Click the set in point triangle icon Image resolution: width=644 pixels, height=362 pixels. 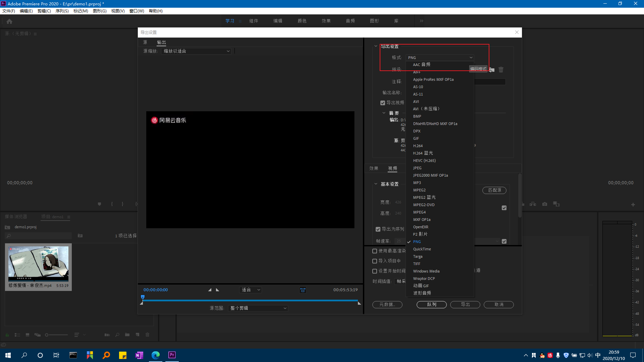210,290
